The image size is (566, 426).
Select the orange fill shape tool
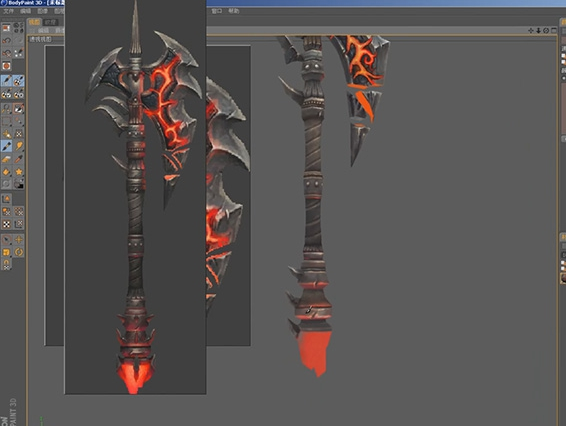(x=6, y=172)
